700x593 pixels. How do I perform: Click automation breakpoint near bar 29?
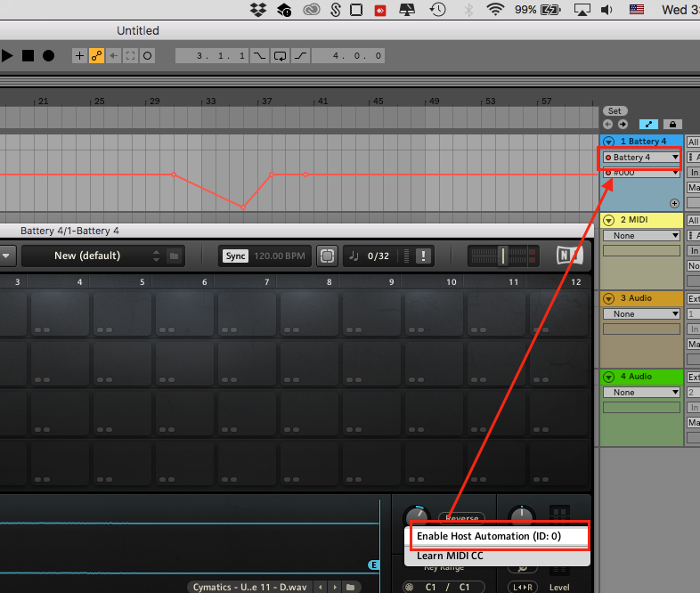coord(174,175)
